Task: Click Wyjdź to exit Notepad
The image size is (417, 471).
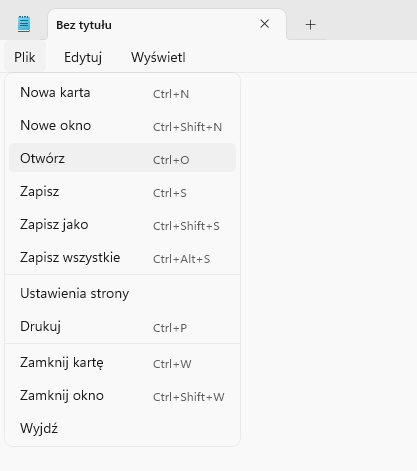Action: tap(122, 428)
